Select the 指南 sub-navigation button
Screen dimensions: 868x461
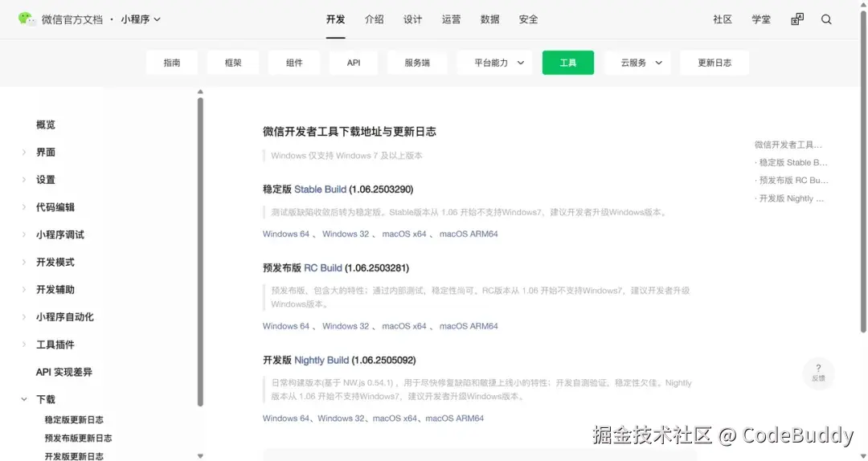tap(172, 63)
